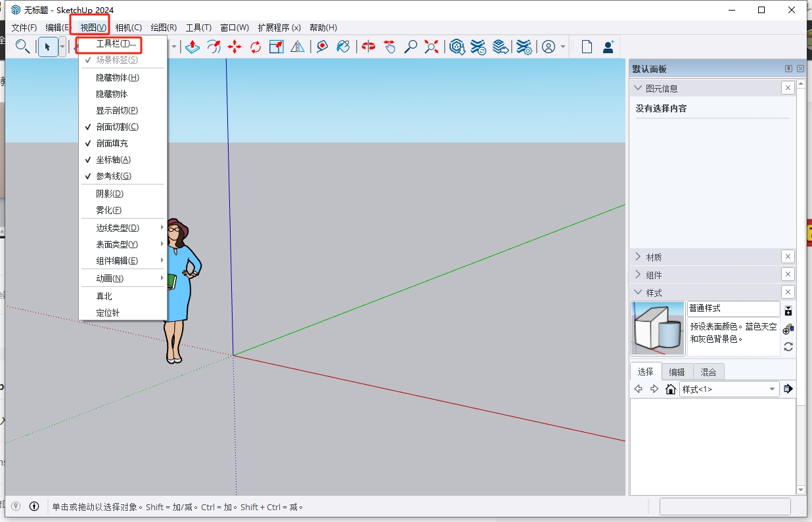Click the user account icon

click(x=549, y=47)
